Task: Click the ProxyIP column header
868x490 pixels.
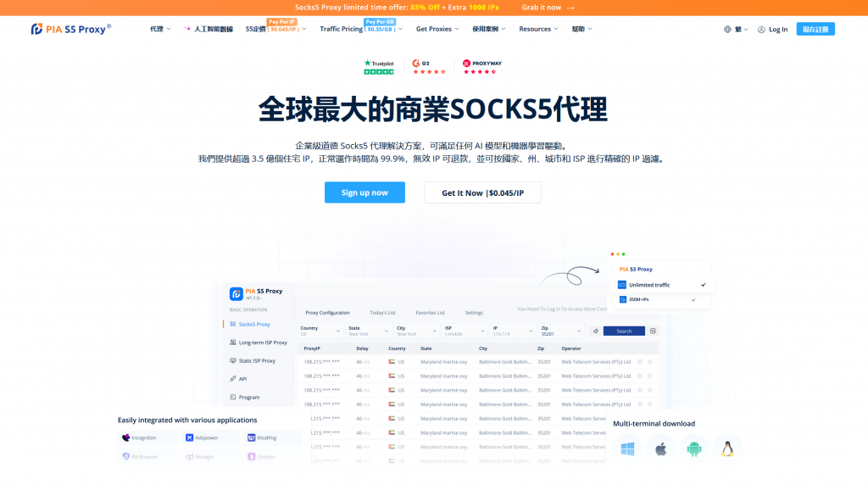Action: [312, 348]
